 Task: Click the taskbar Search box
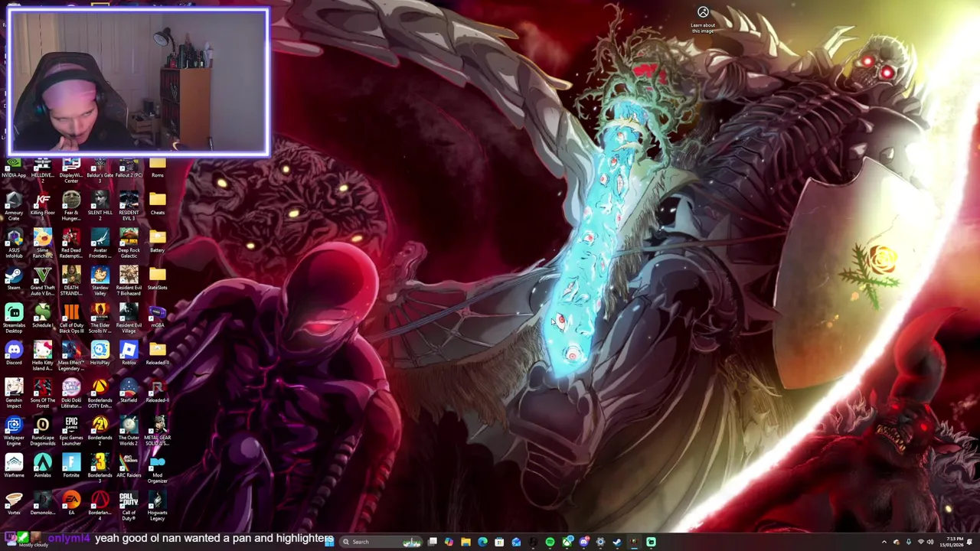point(381,542)
